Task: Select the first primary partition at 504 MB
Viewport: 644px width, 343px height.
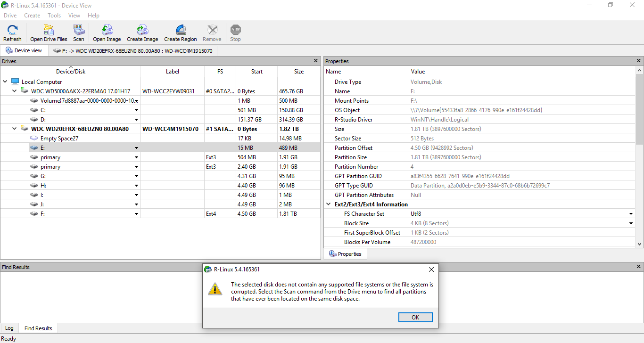Action: pos(160,157)
